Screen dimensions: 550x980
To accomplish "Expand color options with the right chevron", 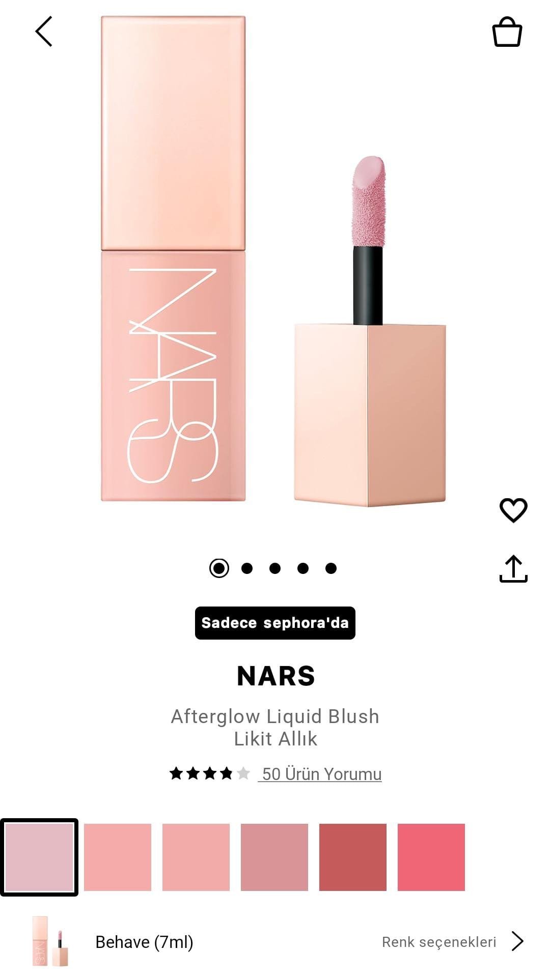I will coord(517,941).
